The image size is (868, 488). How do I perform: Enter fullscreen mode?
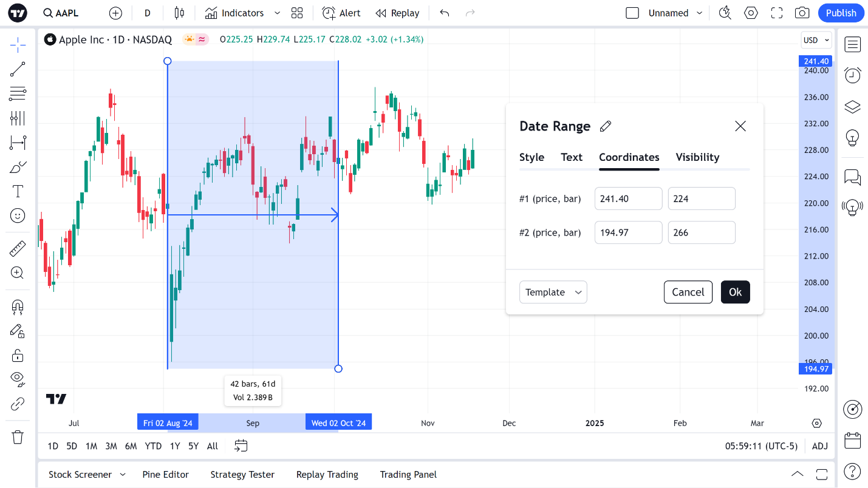(x=777, y=13)
